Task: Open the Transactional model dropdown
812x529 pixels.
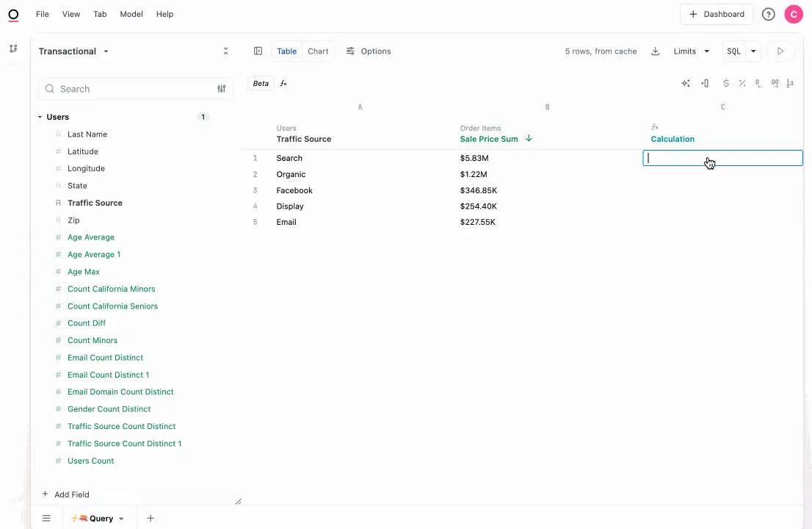Action: [73, 51]
